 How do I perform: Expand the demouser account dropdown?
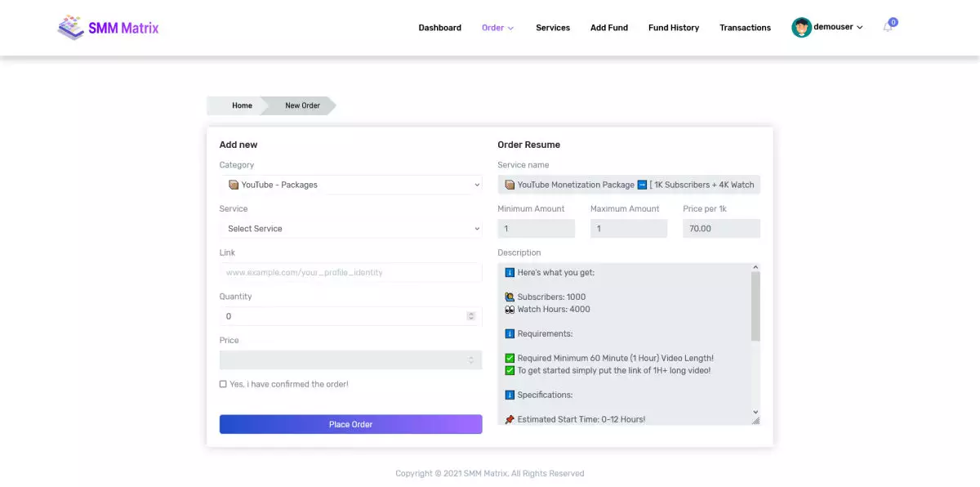pyautogui.click(x=838, y=27)
